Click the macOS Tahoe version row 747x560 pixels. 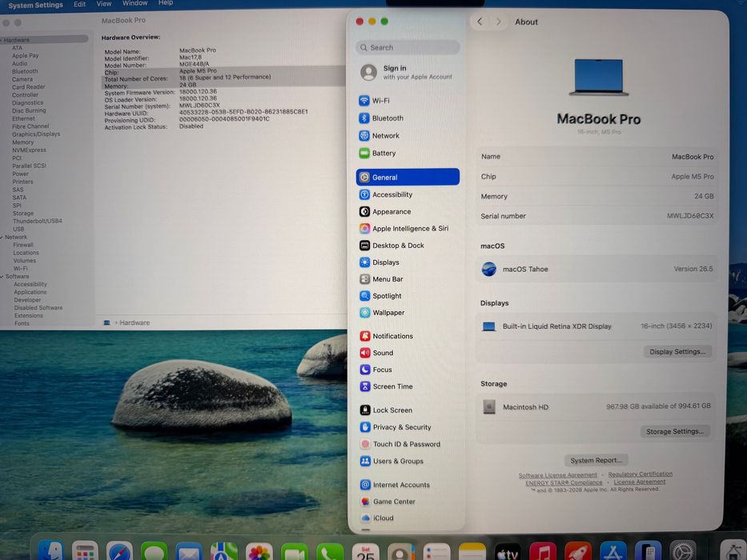tap(596, 269)
